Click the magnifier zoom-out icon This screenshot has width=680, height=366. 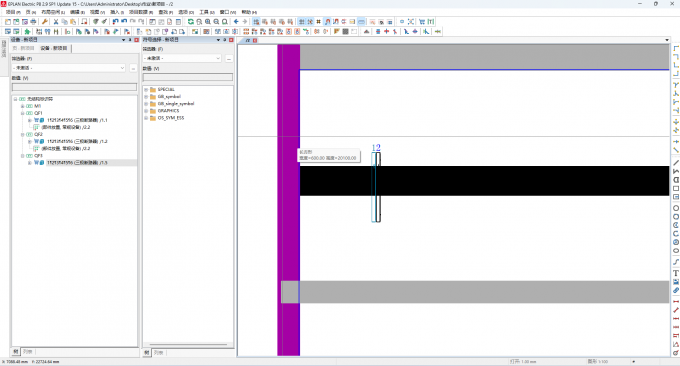[x=216, y=22]
